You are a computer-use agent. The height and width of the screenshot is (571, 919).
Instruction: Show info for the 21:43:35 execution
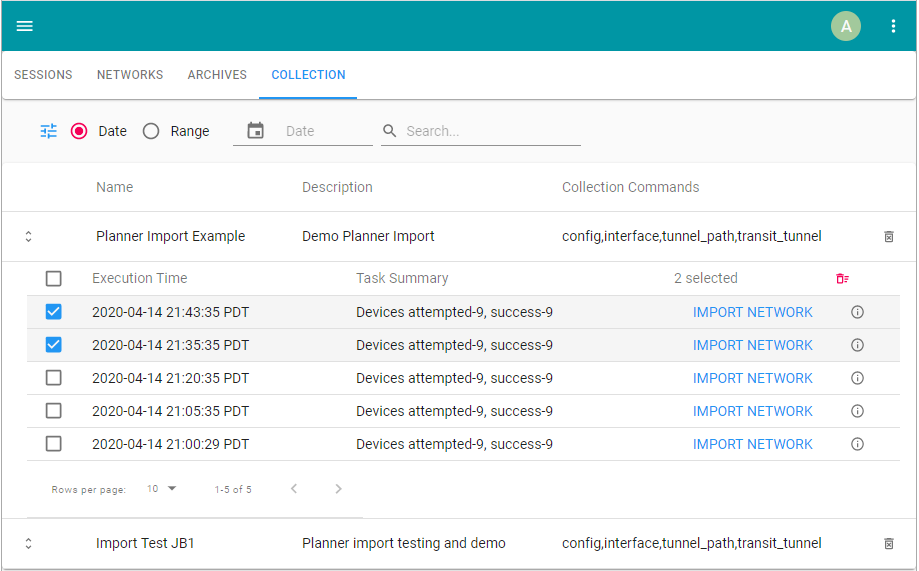(857, 312)
